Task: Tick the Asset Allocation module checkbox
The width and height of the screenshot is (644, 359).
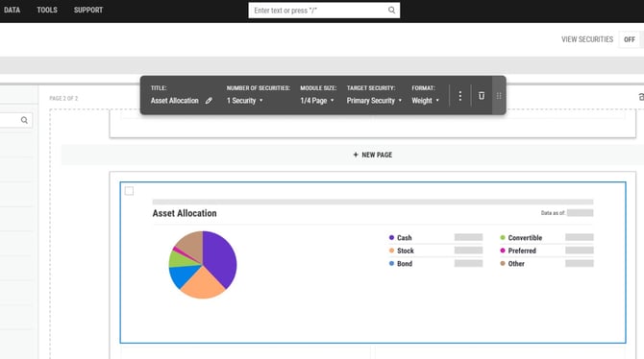Action: pos(129,191)
